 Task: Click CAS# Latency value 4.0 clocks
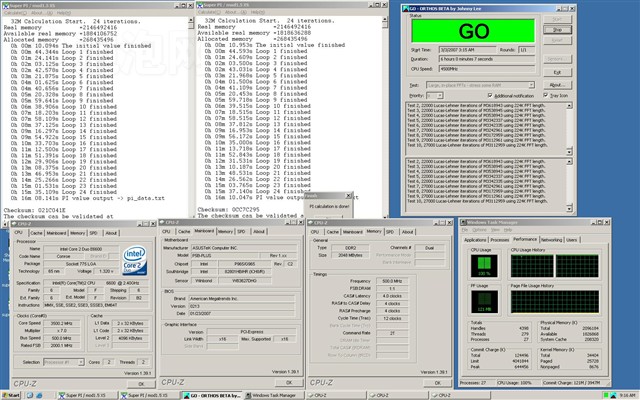392,296
